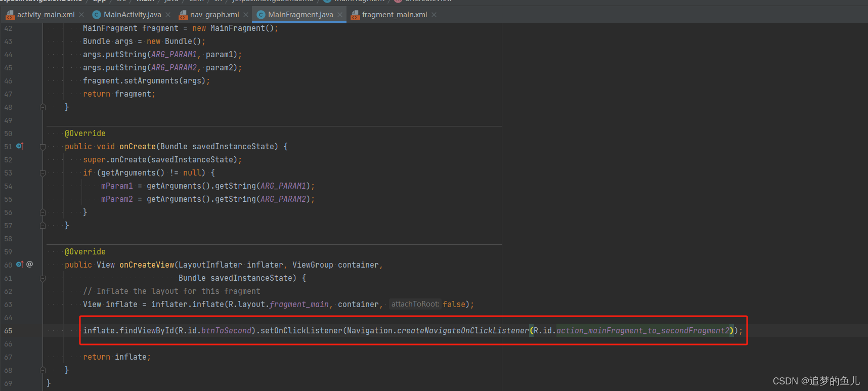Toggle the fold end marker on line 48
This screenshot has width=868, height=391.
(42, 107)
